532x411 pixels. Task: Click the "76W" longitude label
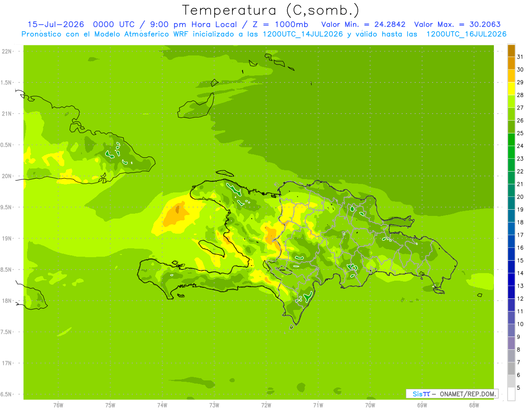tap(58, 405)
